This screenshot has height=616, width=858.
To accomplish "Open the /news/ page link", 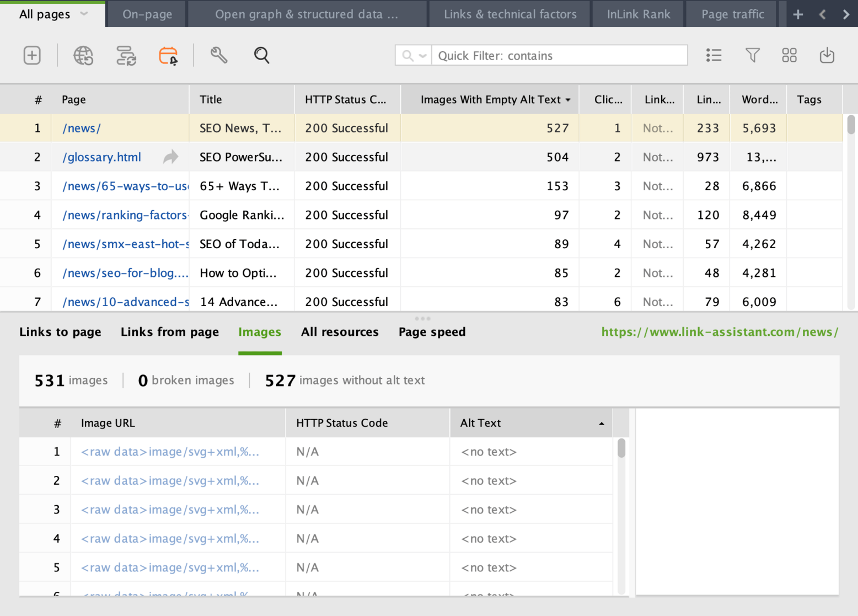I will tap(81, 128).
